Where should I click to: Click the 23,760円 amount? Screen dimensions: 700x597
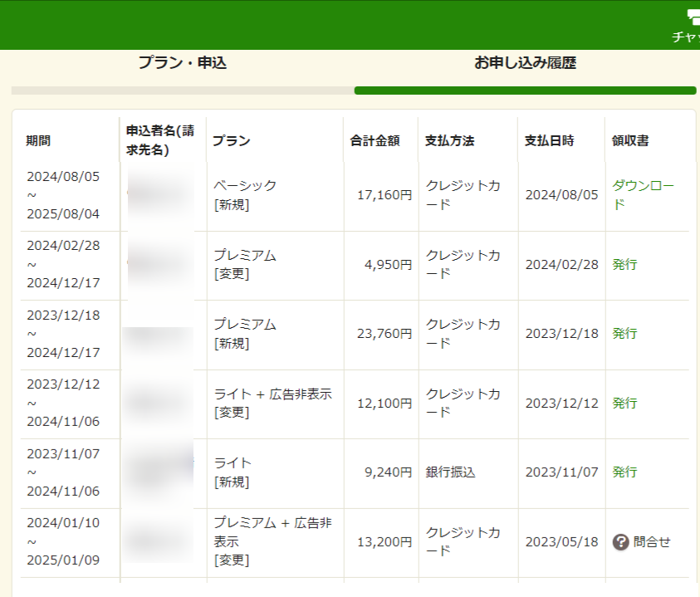tap(384, 334)
